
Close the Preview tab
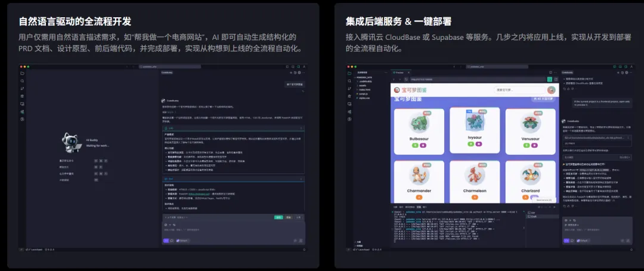click(408, 73)
